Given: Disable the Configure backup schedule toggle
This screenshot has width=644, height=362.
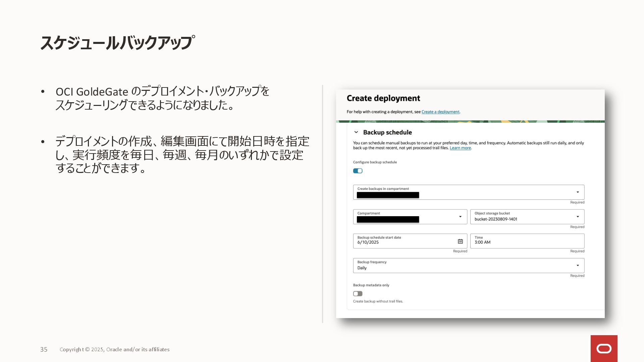Looking at the screenshot, I should pyautogui.click(x=358, y=171).
